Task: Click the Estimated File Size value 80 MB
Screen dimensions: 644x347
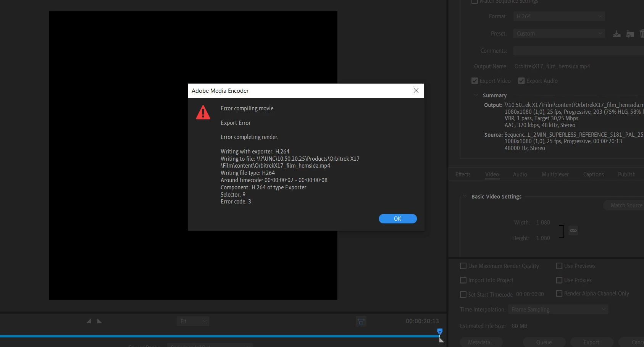Action: [x=519, y=326]
